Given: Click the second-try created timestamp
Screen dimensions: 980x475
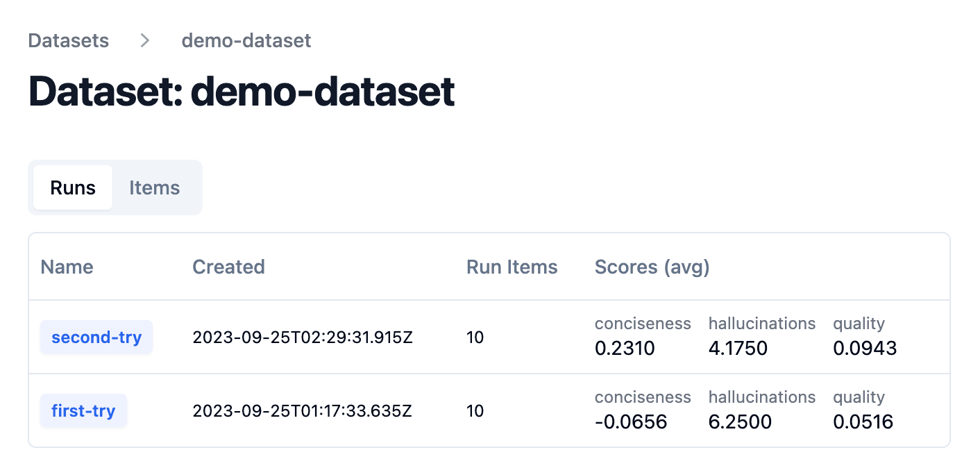Looking at the screenshot, I should click(x=303, y=337).
